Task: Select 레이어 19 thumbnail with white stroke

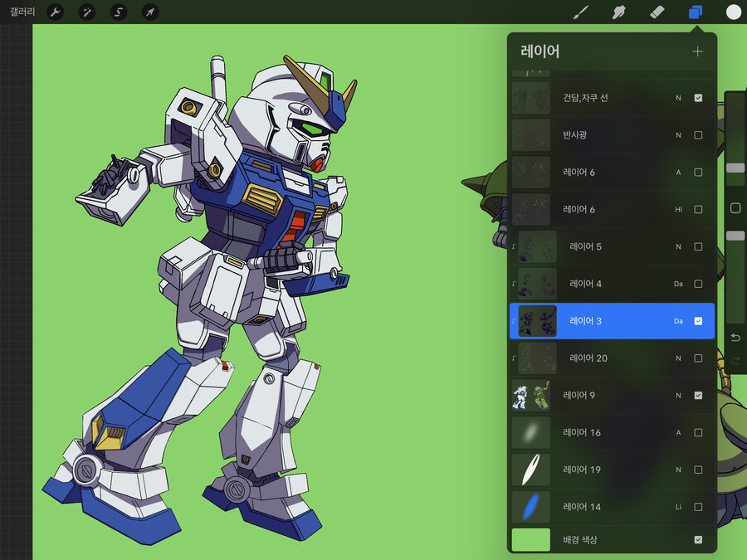Action: coord(530,470)
